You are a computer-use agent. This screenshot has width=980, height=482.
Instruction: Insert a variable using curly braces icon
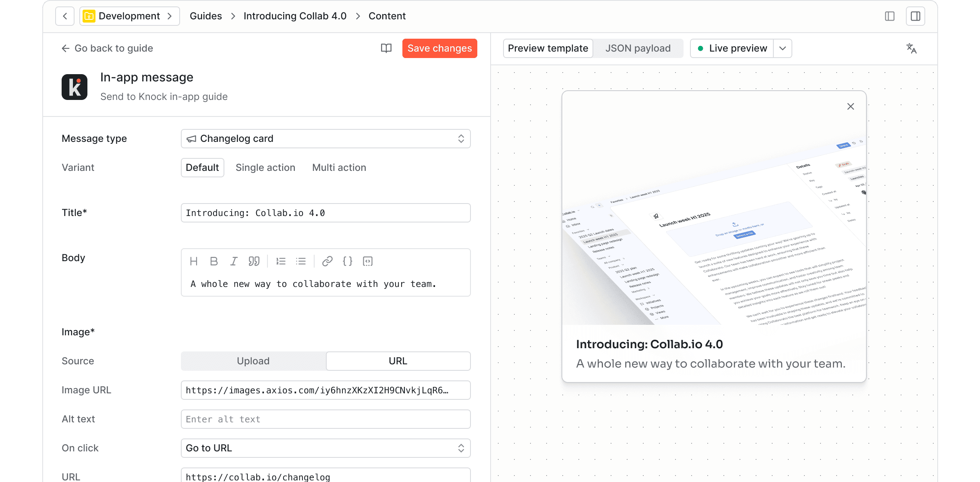(347, 261)
